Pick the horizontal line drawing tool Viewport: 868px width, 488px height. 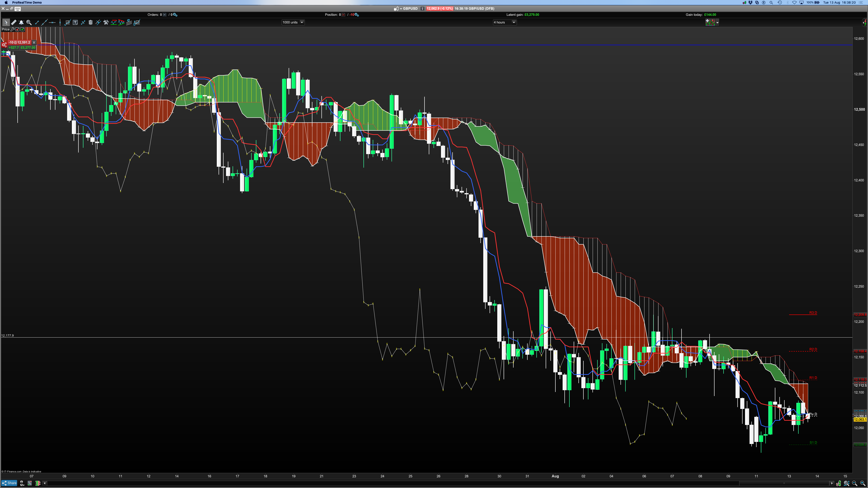[x=52, y=22]
